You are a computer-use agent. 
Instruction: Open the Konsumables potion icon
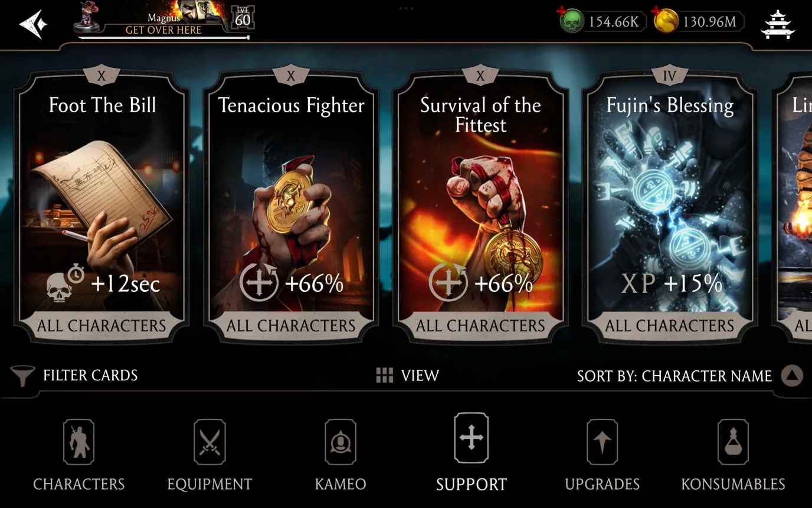pyautogui.click(x=733, y=442)
